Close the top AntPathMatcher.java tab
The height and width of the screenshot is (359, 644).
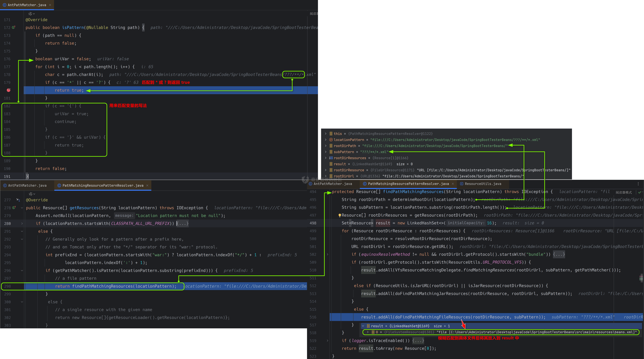50,5
